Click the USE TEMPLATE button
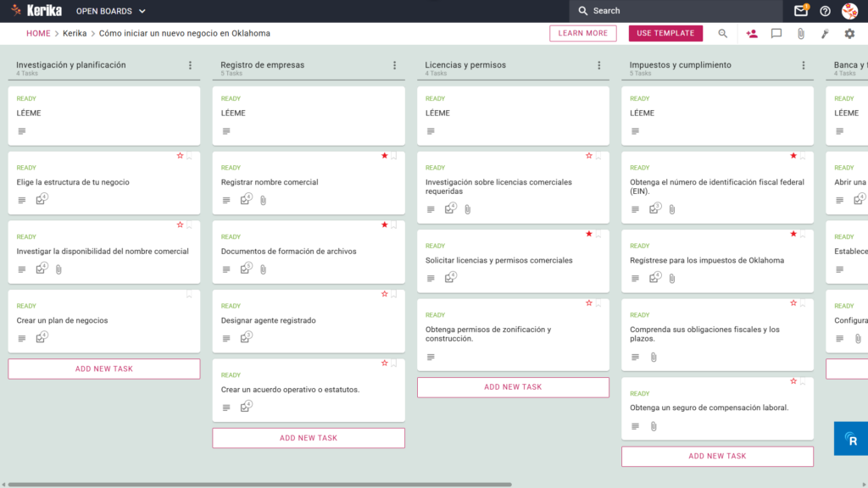 coord(665,33)
